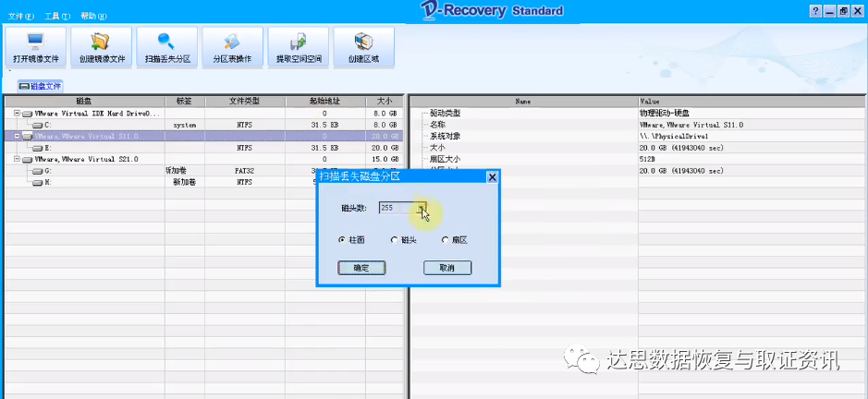
Task: Confirm with the 确定 button
Action: [361, 268]
